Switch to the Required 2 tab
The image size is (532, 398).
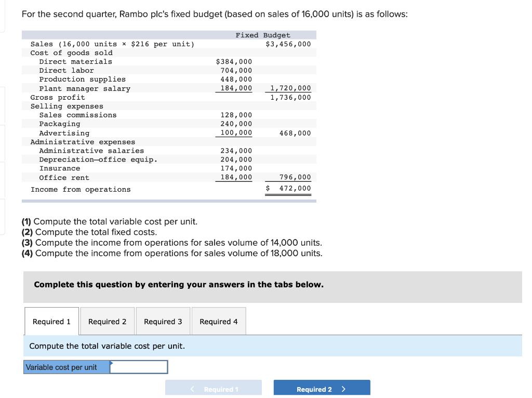(107, 321)
